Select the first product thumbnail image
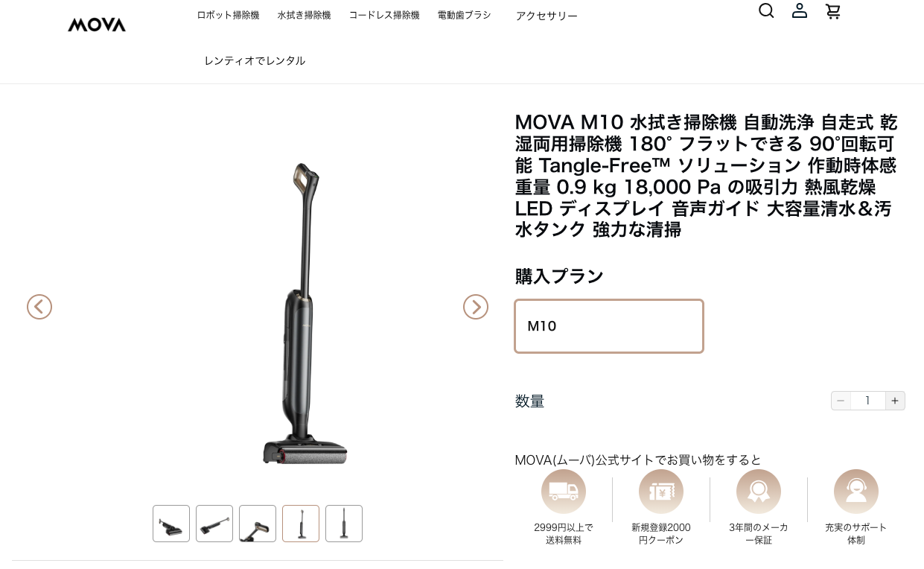The width and height of the screenshot is (924, 569). tap(171, 524)
